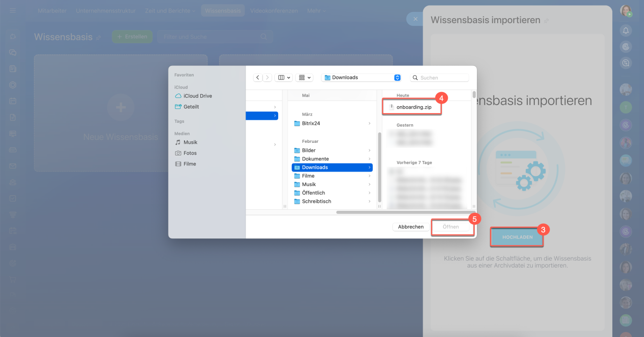Click Abbrechen in the file dialog
This screenshot has width=644, height=337.
pos(411,227)
